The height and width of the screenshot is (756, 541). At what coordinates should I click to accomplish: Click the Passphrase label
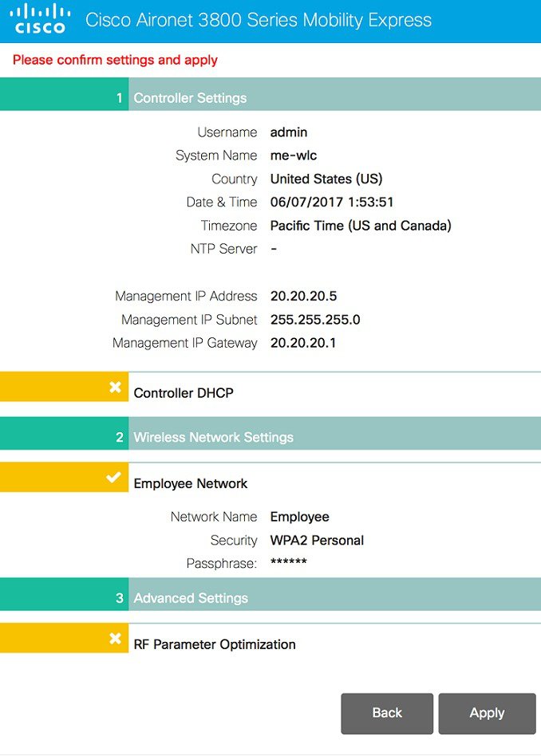point(222,564)
